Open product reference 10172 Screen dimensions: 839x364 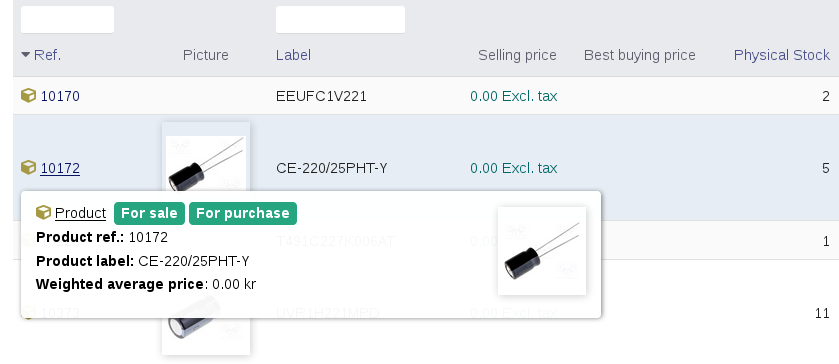[60, 169]
